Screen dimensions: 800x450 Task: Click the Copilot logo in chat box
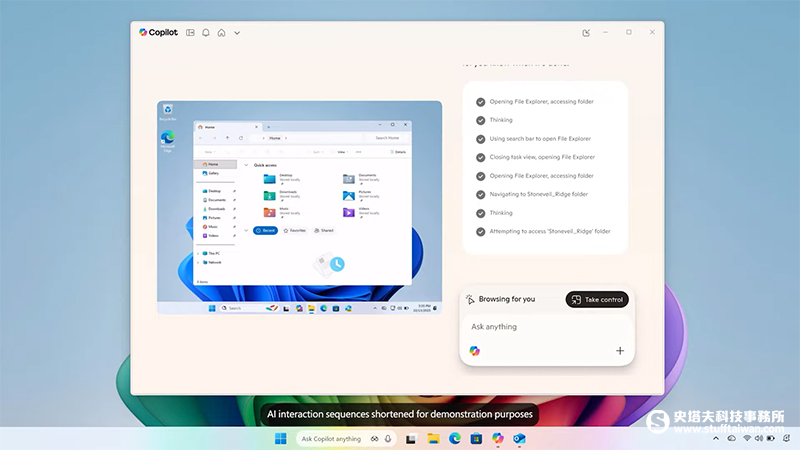(474, 351)
